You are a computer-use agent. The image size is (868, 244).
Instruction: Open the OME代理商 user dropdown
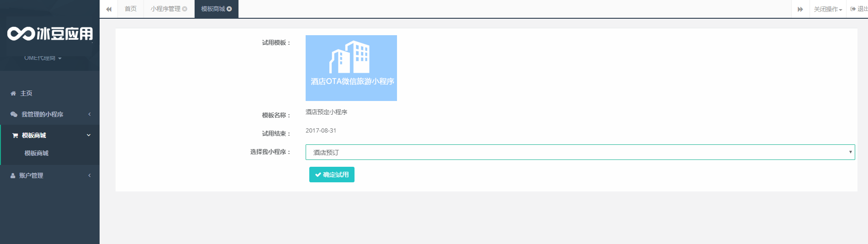point(43,58)
